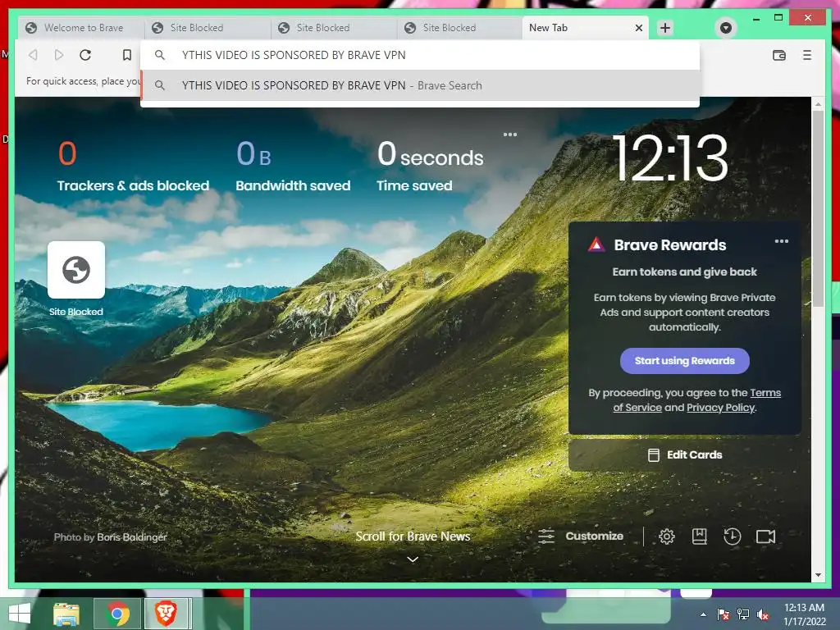This screenshot has width=840, height=630.
Task: Click the Boris Baldinger photo credit link
Action: (x=132, y=536)
